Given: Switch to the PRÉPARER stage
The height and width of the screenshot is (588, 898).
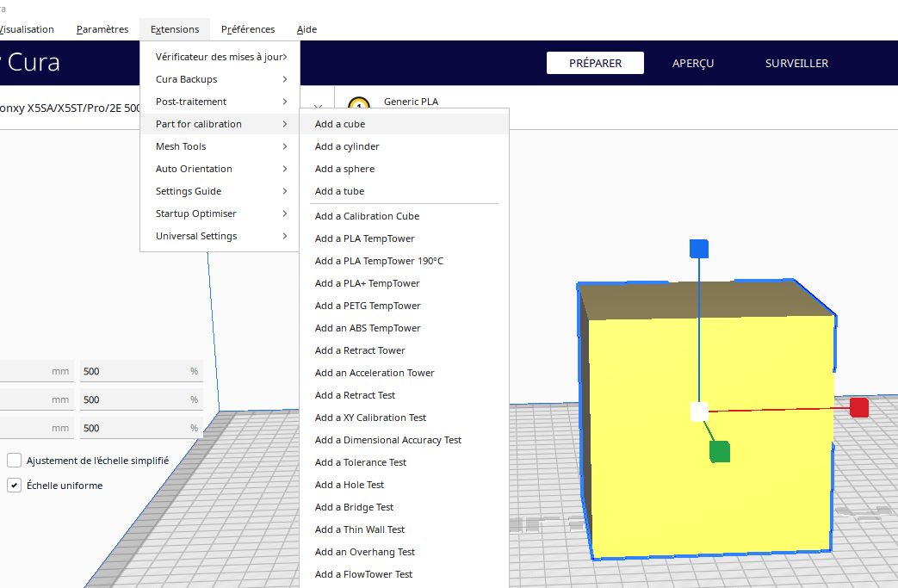Looking at the screenshot, I should pos(595,63).
